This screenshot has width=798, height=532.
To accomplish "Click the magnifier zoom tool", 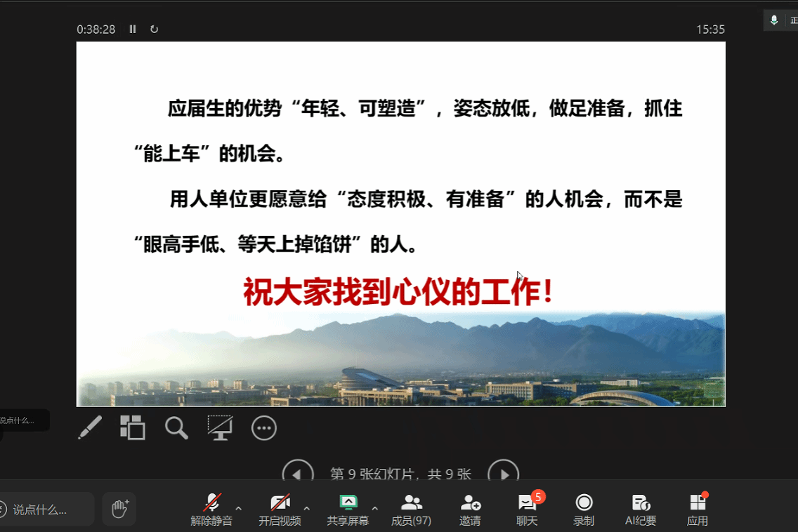I will point(176,427).
